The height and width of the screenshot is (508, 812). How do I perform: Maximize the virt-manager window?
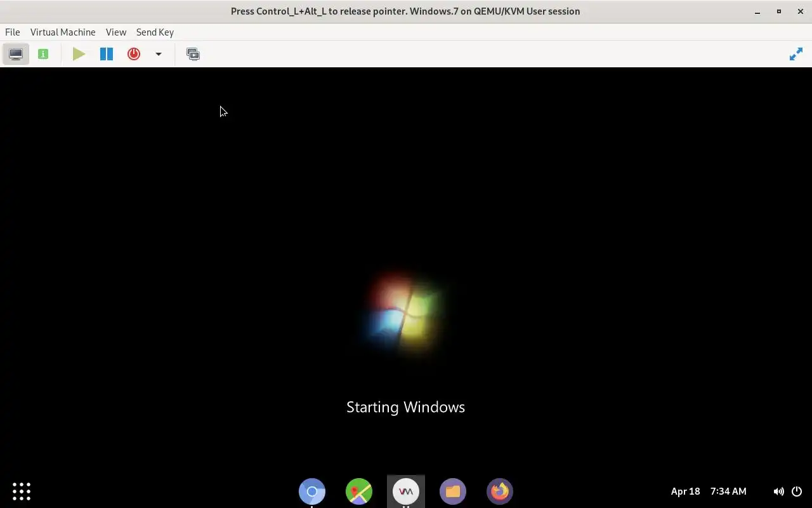coord(779,11)
